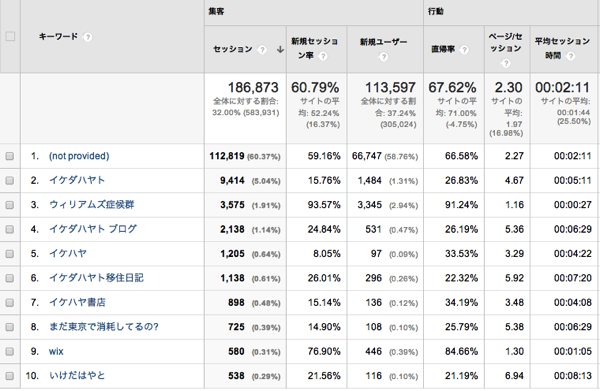Click new users value 531
600x391 pixels.
pyautogui.click(x=373, y=229)
